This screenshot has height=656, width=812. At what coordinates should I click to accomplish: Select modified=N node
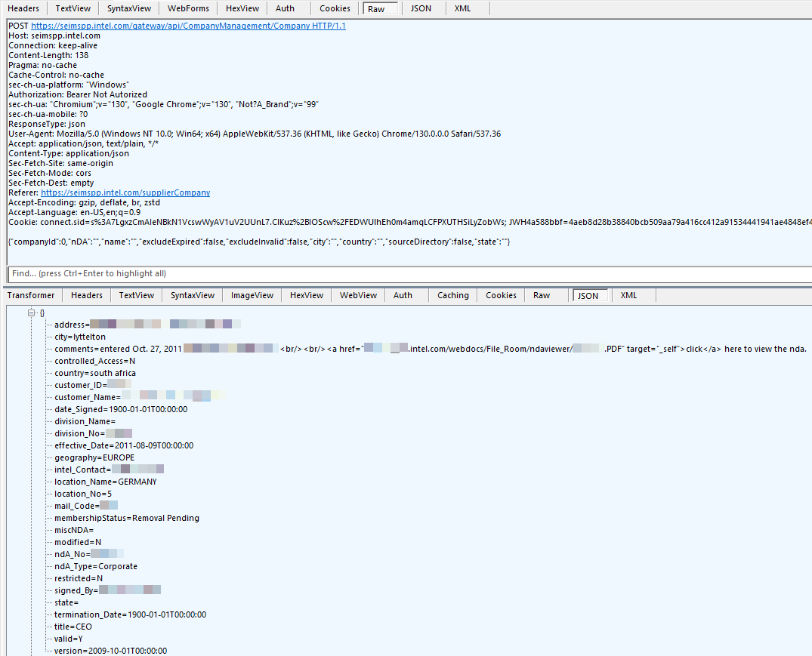[78, 542]
